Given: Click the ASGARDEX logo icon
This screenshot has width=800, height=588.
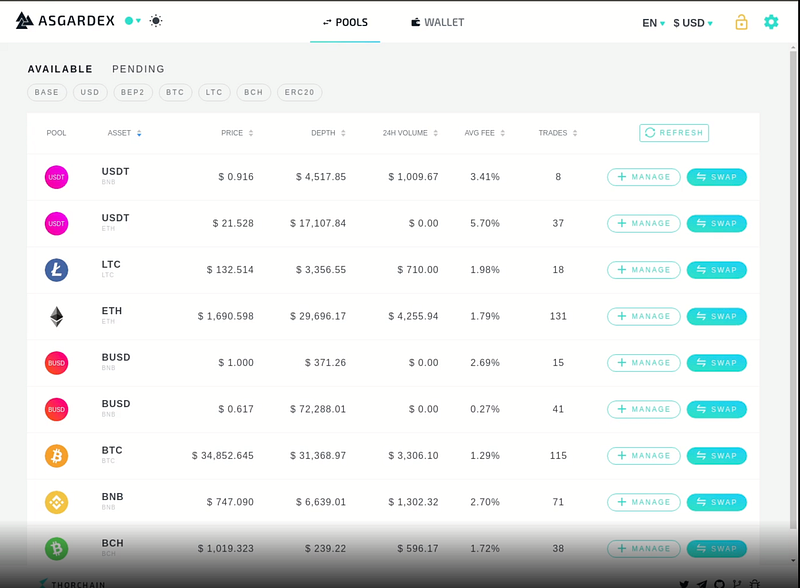Looking at the screenshot, I should pos(24,21).
